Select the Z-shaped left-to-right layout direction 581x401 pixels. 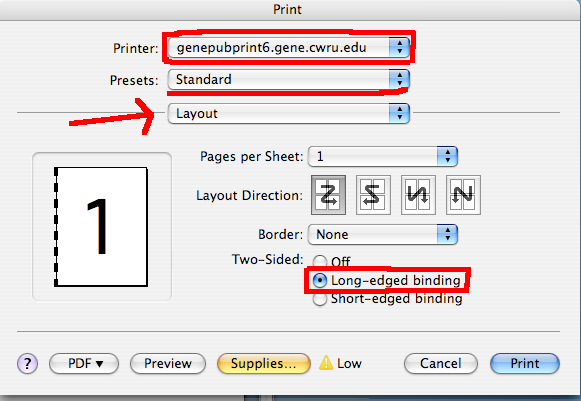point(328,195)
